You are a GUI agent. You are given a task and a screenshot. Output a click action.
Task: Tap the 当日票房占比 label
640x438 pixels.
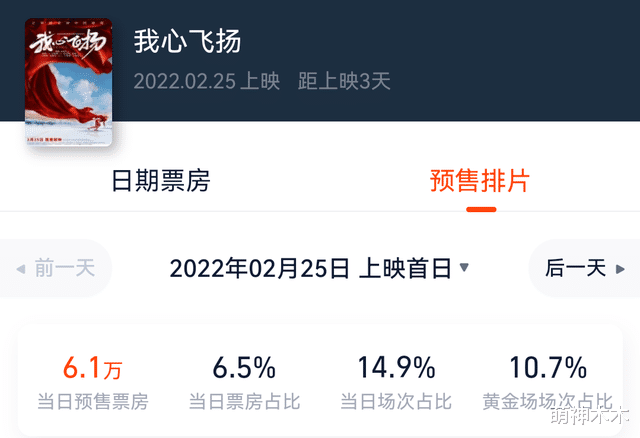tap(244, 402)
